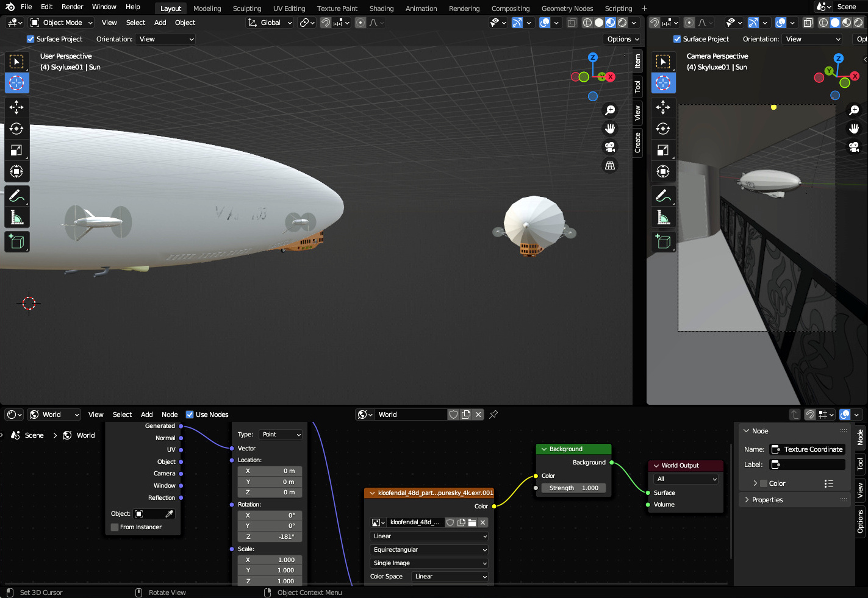Select the Measure tool in left viewport
The image size is (868, 598).
16,217
